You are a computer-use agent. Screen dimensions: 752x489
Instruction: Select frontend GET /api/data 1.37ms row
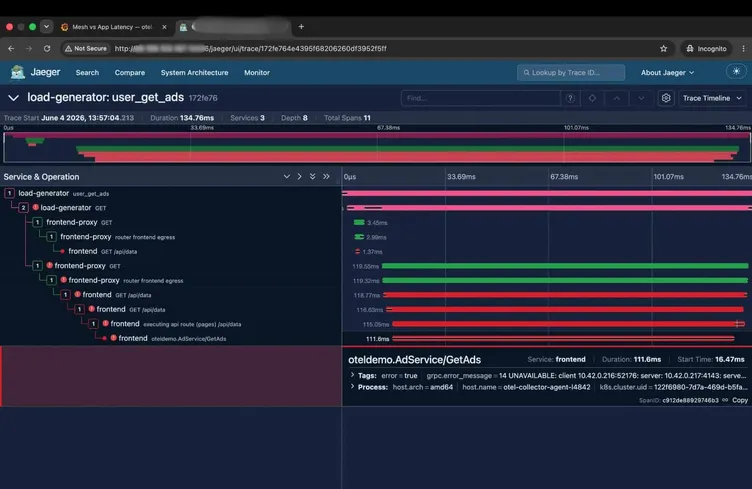[170, 251]
